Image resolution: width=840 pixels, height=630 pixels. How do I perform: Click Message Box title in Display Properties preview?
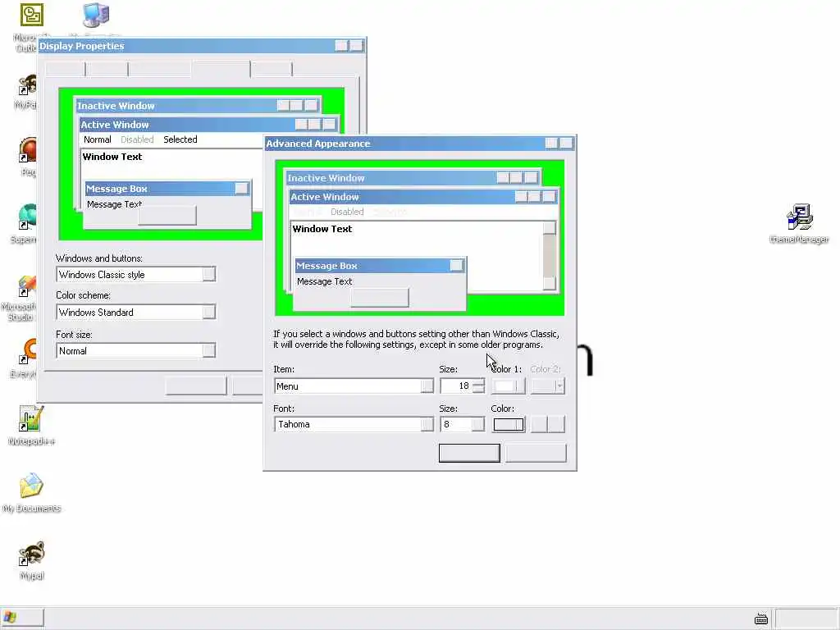point(116,189)
